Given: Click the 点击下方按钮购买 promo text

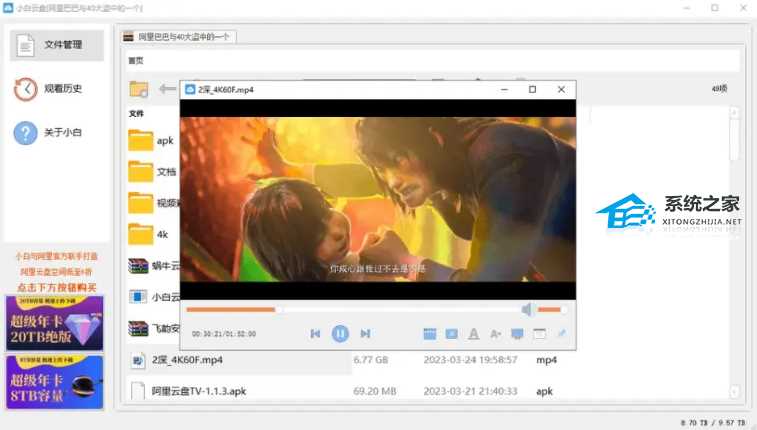Looking at the screenshot, I should tap(57, 288).
